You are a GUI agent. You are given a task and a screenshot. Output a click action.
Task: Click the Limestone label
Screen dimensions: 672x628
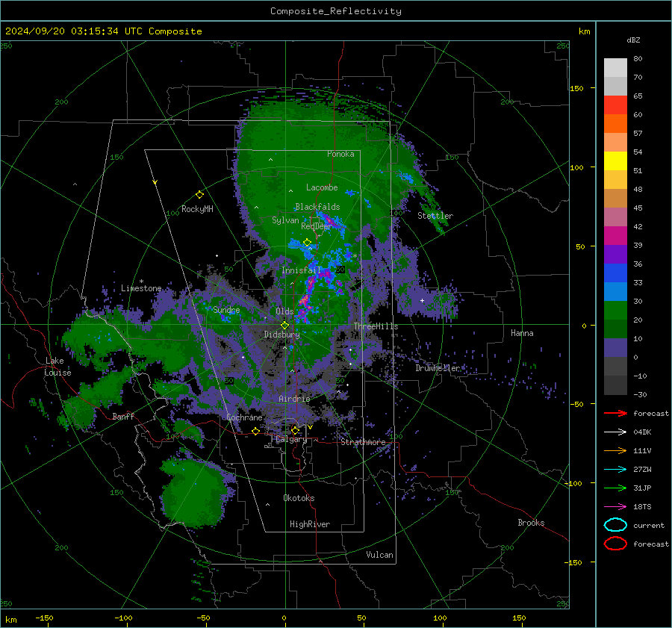coord(141,288)
